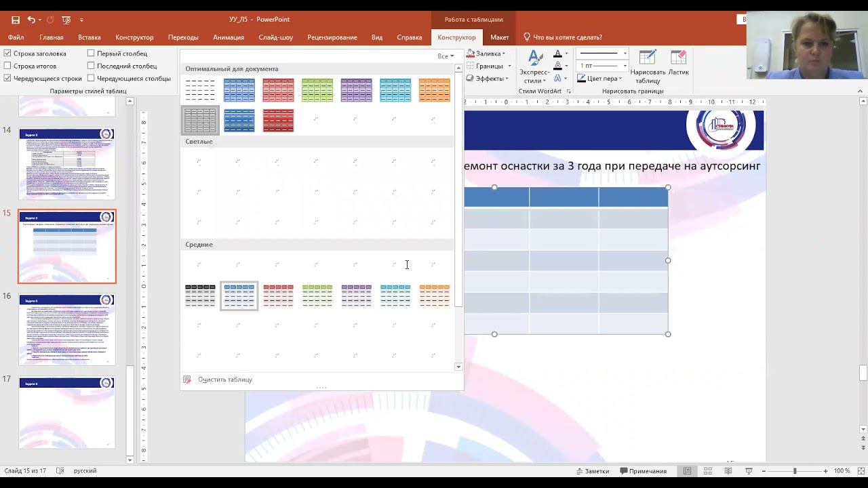868x488 pixels.
Task: Click the zoom slider handle
Action: [795, 471]
